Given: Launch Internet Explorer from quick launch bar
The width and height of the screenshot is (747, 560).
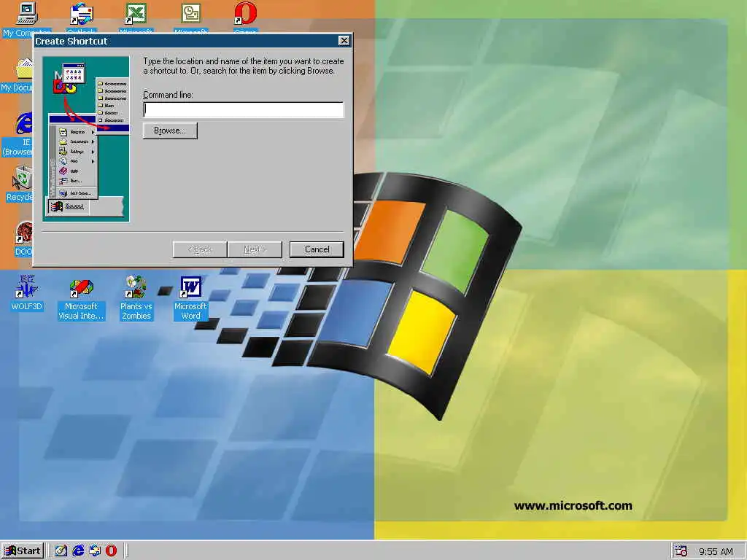Looking at the screenshot, I should (x=78, y=551).
